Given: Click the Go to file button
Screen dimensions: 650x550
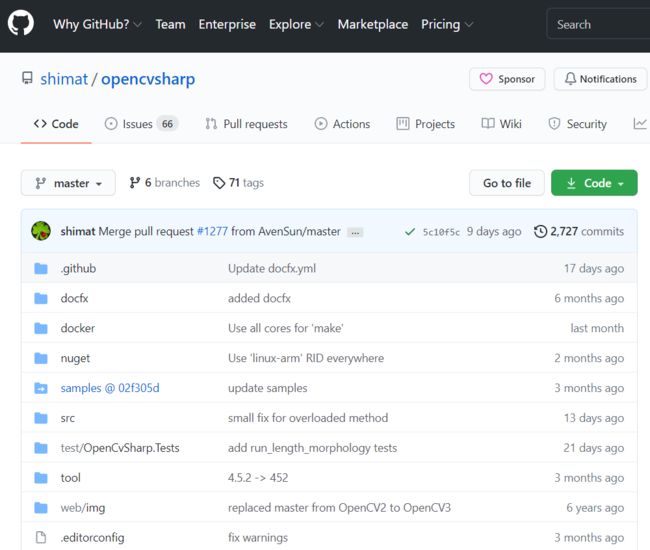Looking at the screenshot, I should click(507, 183).
